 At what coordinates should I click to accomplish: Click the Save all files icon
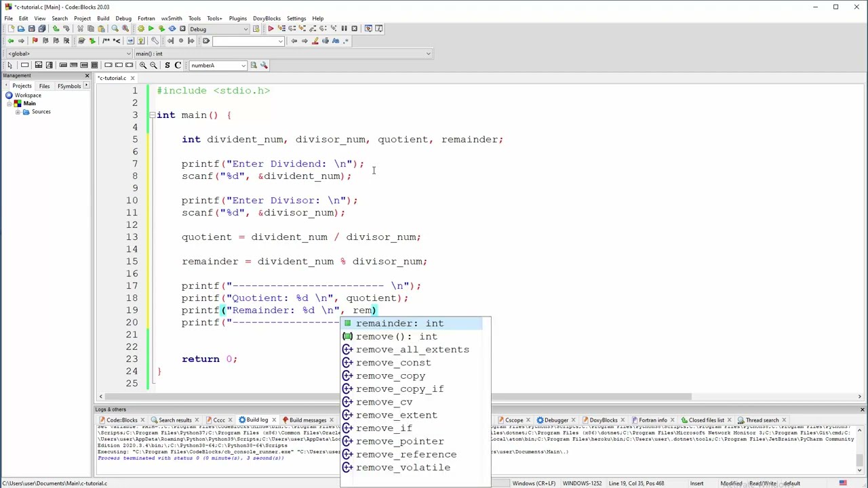pyautogui.click(x=41, y=28)
